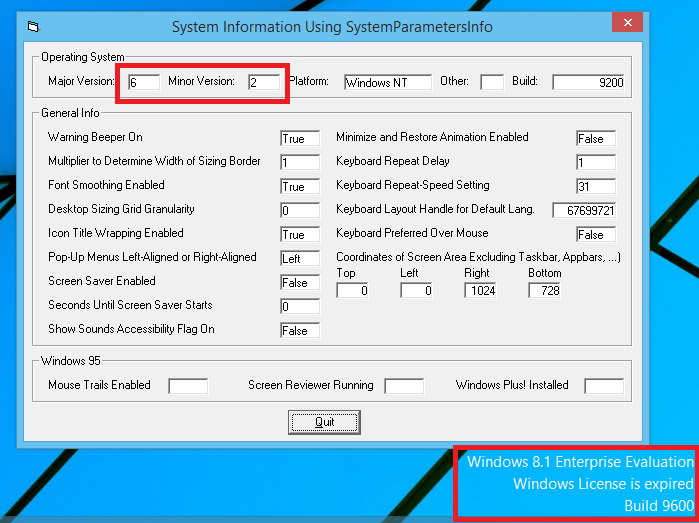Viewport: 699px width, 523px height.
Task: Click the Sizing Border multiplier value box
Action: [300, 162]
